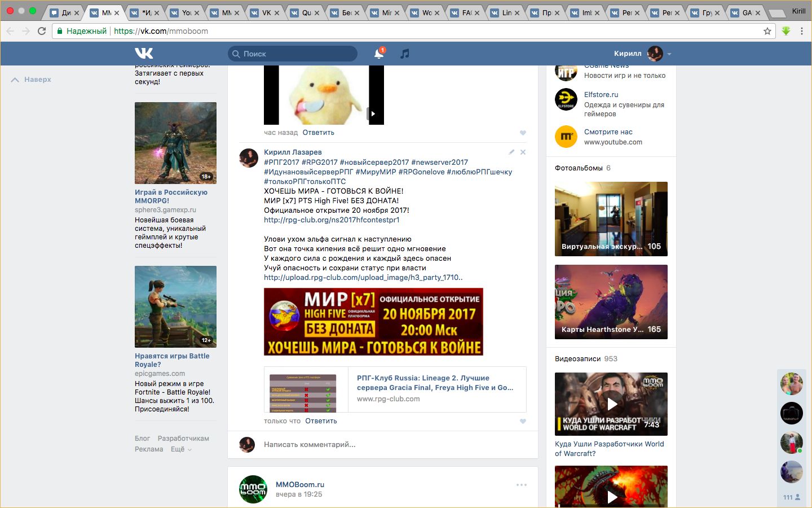Open chat with the black camera avatar

(x=791, y=413)
